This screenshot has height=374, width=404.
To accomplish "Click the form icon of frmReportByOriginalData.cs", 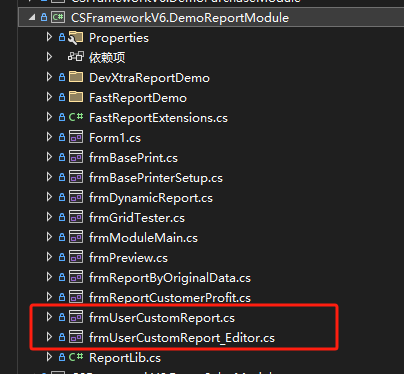I will (76, 277).
